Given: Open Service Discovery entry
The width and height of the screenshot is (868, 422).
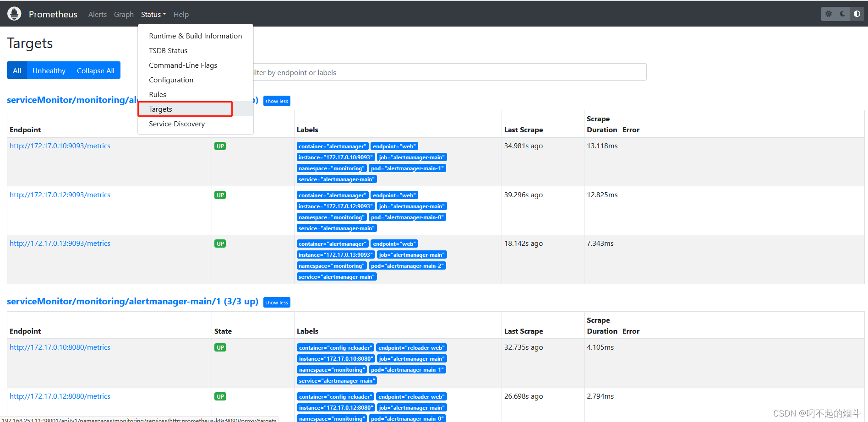Looking at the screenshot, I should click(x=196, y=124).
